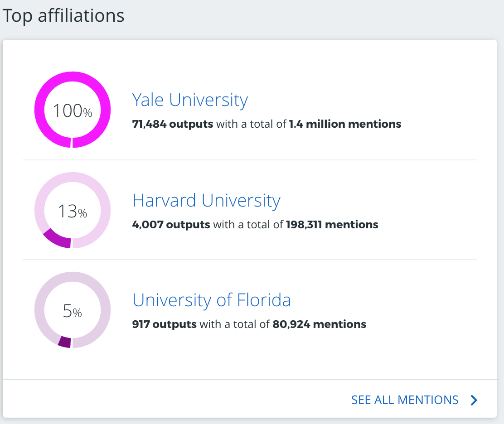Viewport: 504px width, 424px height.
Task: Click the chevron arrow beside See All Mentions
Action: click(474, 400)
